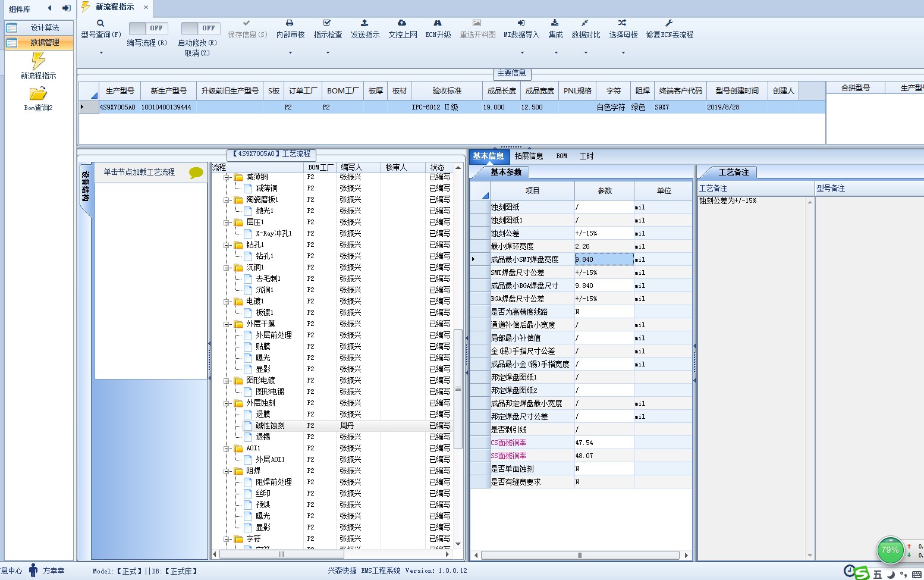Click the 发送指示 upload icon
The width and height of the screenshot is (924, 580).
(x=364, y=23)
